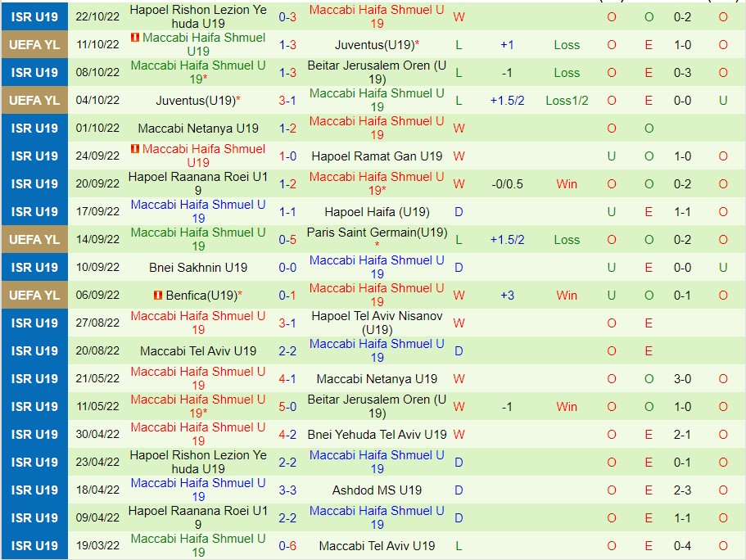Open Hapoel Raanana Roei U19 on 09/04/22

coord(198,517)
